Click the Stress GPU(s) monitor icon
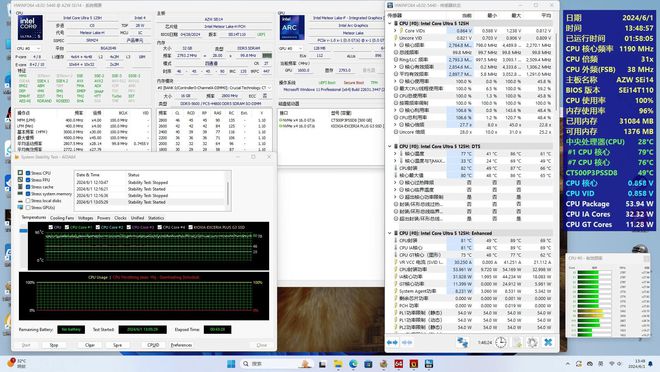Viewport: 660px width, 372px height. pyautogui.click(x=20, y=207)
